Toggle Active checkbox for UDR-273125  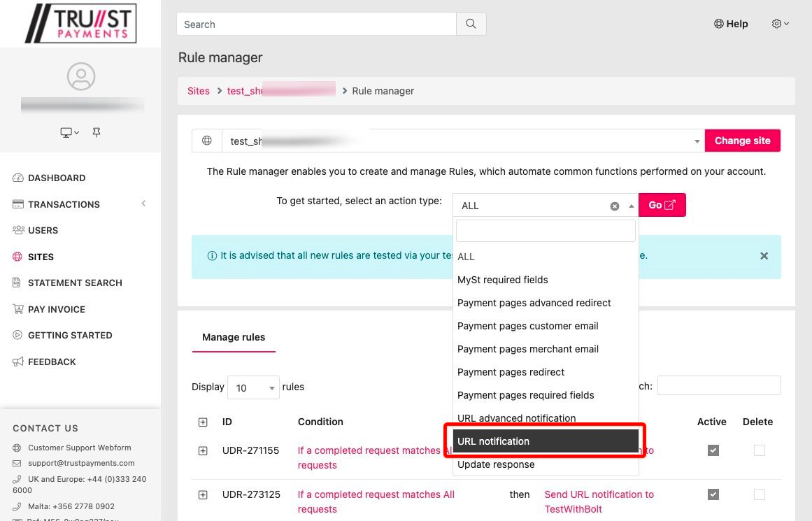(x=713, y=494)
